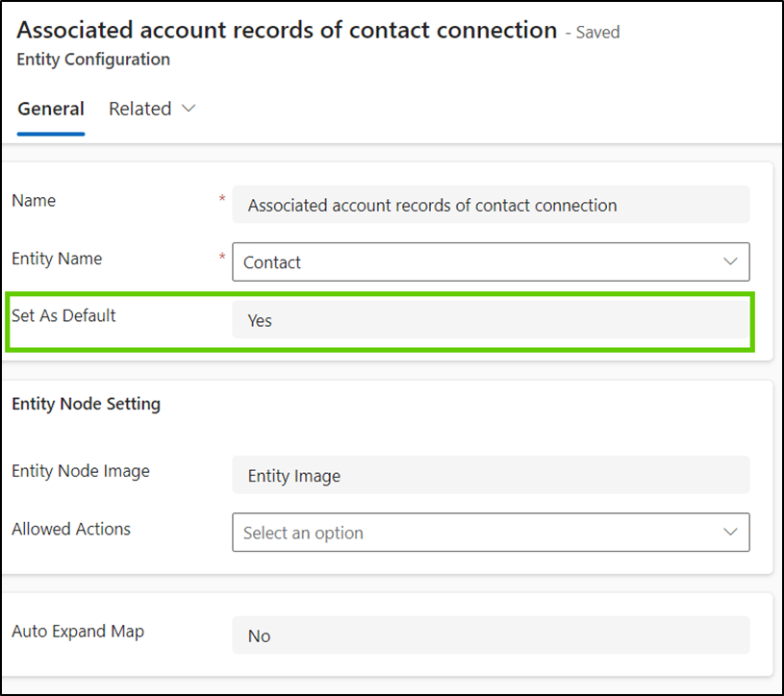Click the Auto Expand Map field
The height and width of the screenshot is (696, 784).
[491, 635]
